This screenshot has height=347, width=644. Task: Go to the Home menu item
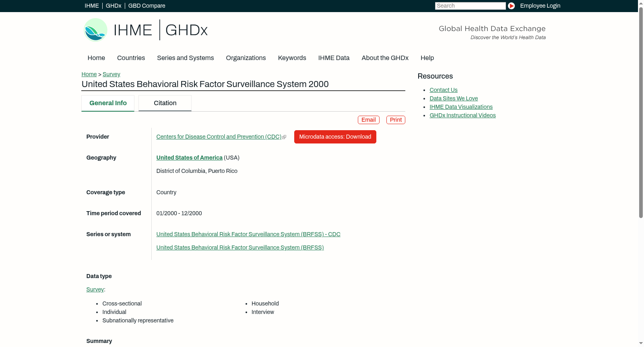pos(96,58)
